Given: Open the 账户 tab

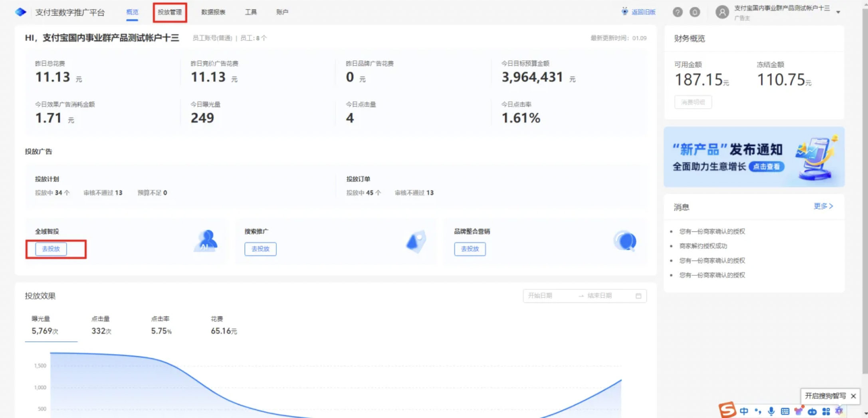Looking at the screenshot, I should (x=282, y=12).
